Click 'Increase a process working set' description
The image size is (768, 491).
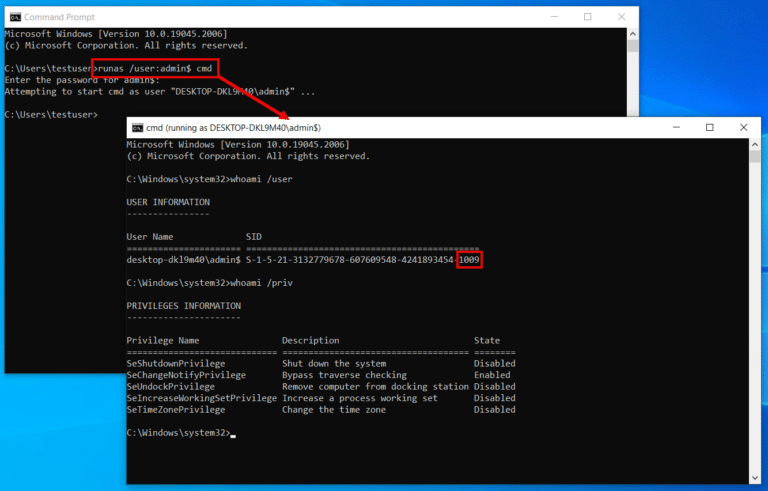coord(360,398)
